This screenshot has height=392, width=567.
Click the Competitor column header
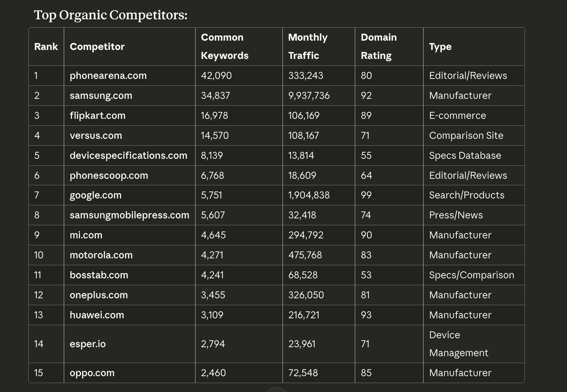pyautogui.click(x=97, y=47)
